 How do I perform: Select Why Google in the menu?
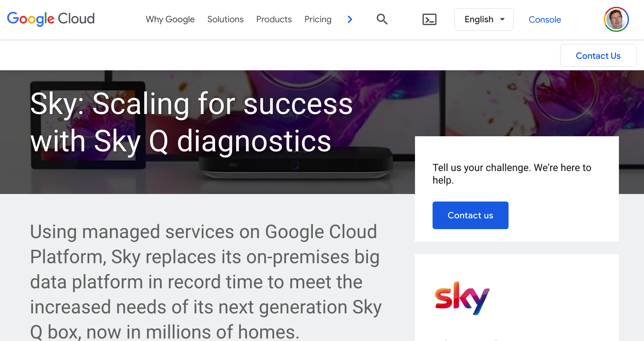170,19
